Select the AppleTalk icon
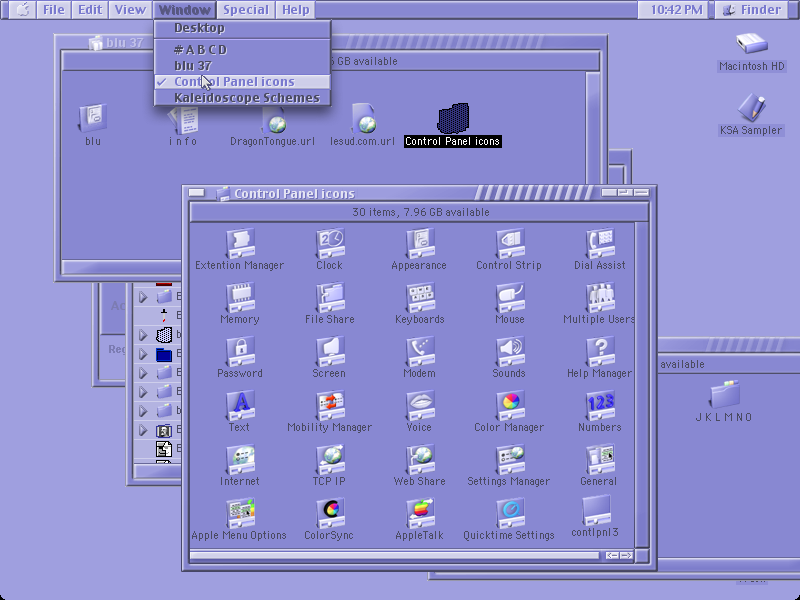The image size is (800, 600). (x=420, y=514)
